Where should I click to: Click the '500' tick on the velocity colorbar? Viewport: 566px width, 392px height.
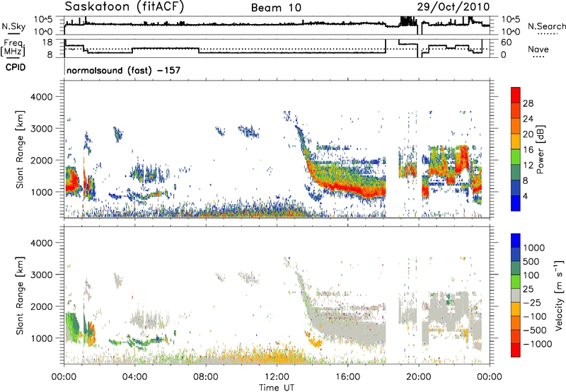click(x=531, y=261)
